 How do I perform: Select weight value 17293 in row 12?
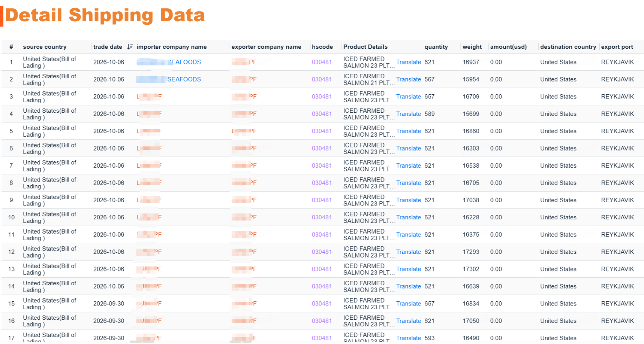click(471, 252)
